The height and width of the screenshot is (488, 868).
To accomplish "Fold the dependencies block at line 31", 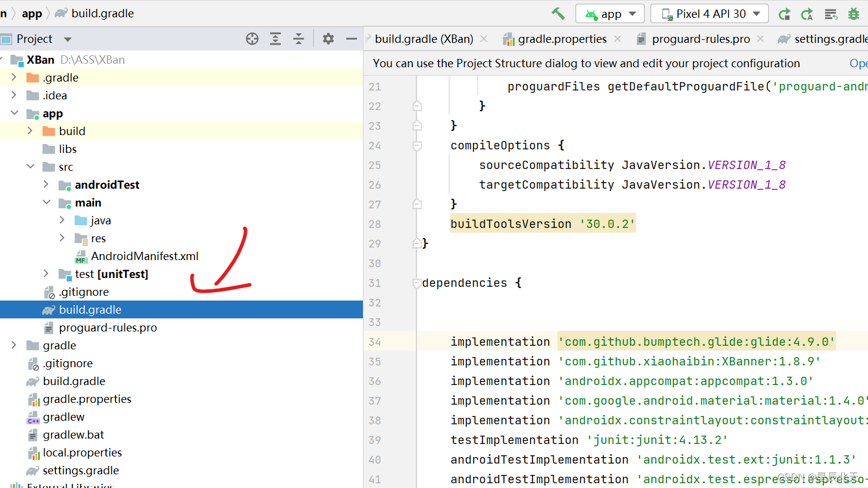I will click(x=417, y=283).
